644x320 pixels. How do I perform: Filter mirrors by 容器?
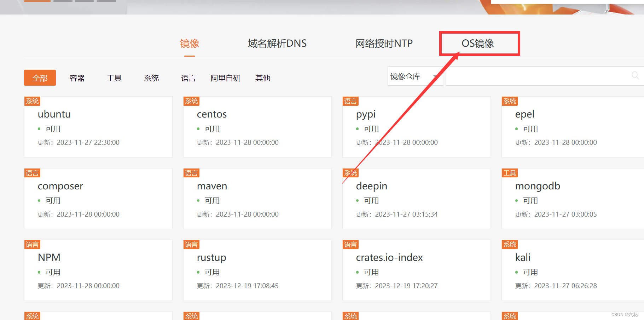pyautogui.click(x=77, y=78)
